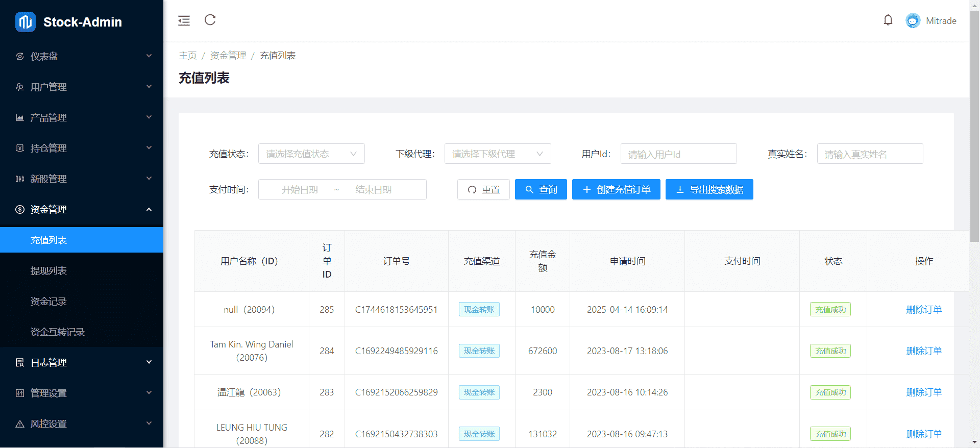Click the 用户Id input field
980x448 pixels.
[678, 154]
